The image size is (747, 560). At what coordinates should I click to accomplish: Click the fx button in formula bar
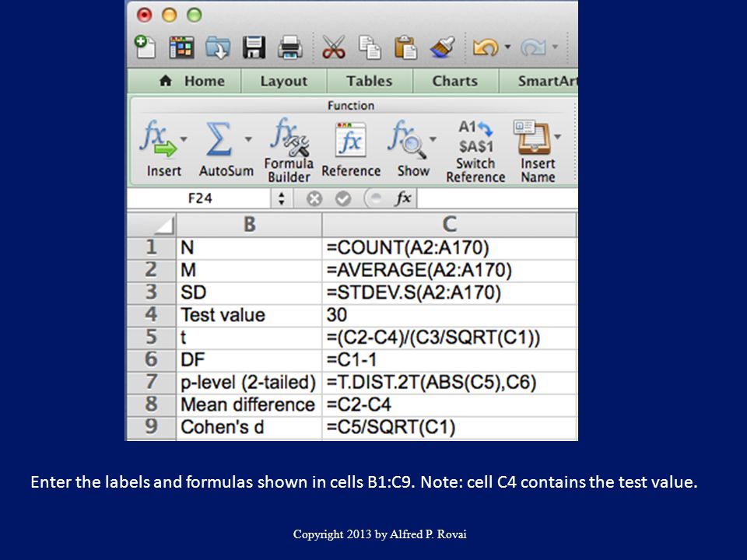(x=402, y=198)
